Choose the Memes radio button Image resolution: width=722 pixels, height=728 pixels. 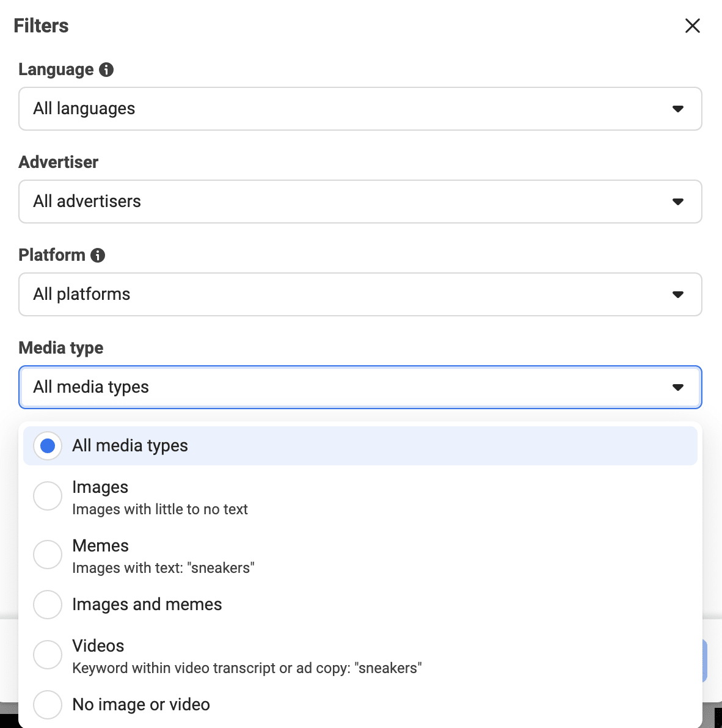(x=48, y=555)
